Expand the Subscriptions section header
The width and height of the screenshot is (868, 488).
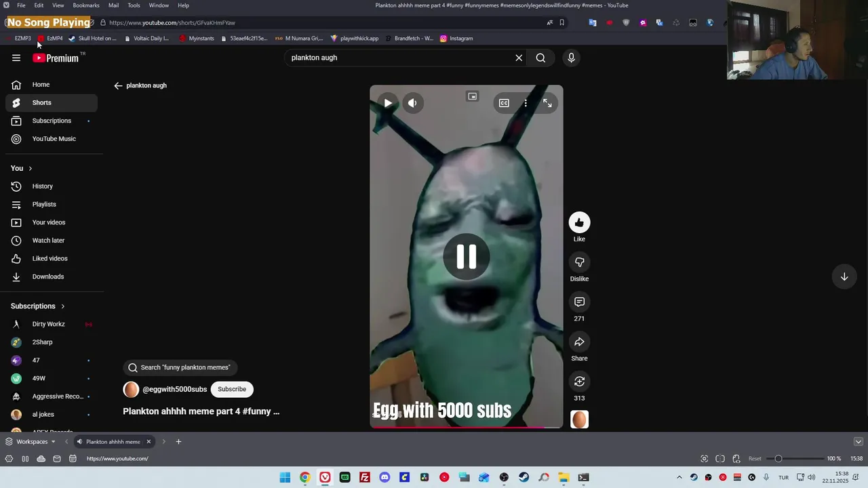coord(38,306)
